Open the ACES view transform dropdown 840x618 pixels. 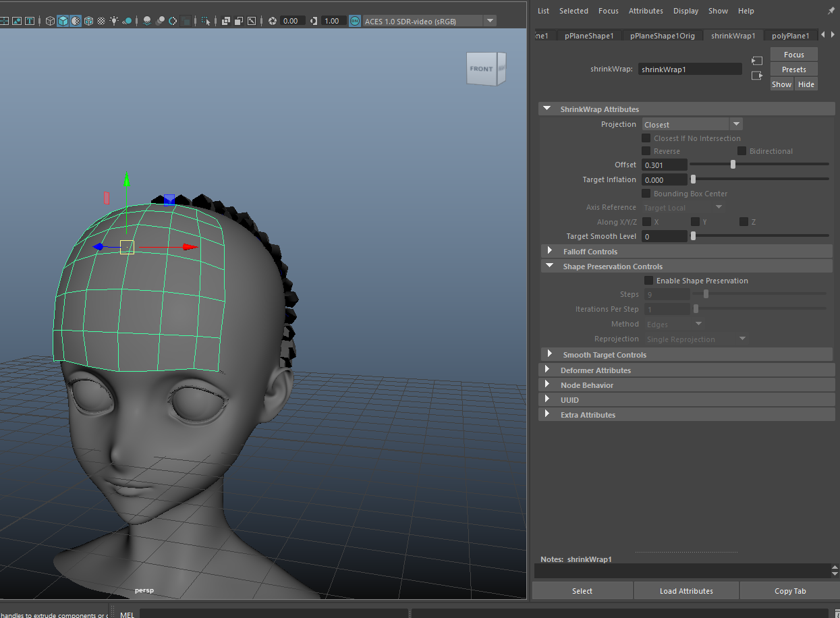(x=429, y=21)
